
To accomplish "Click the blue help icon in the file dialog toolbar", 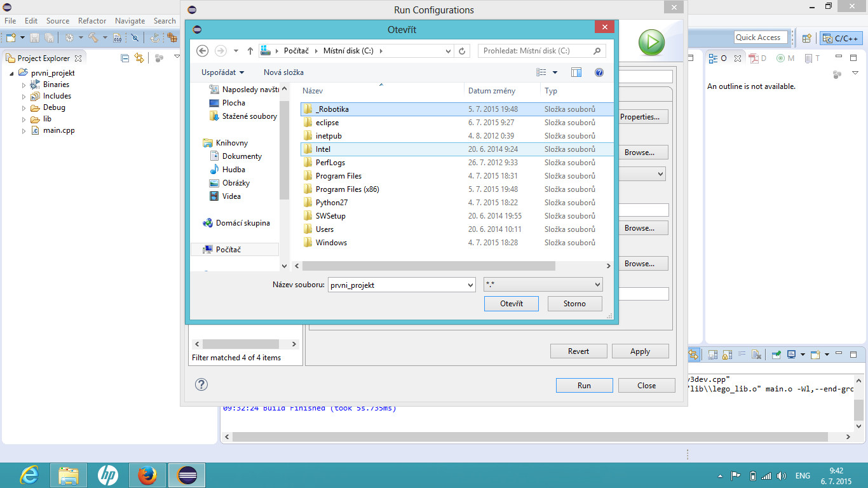I will coord(599,72).
